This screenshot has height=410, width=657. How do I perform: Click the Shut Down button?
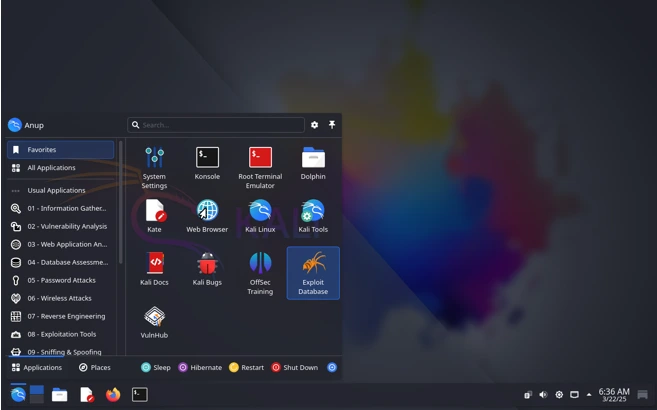coord(295,367)
